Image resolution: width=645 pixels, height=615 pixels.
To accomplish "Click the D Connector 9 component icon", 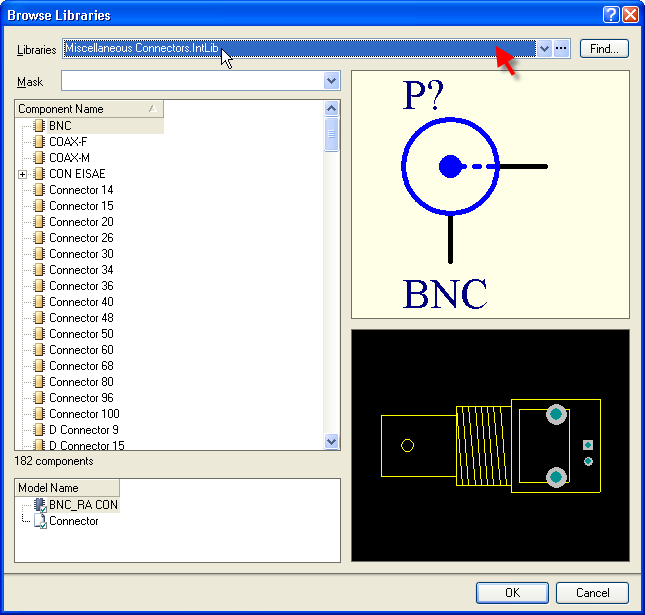I will (x=40, y=430).
